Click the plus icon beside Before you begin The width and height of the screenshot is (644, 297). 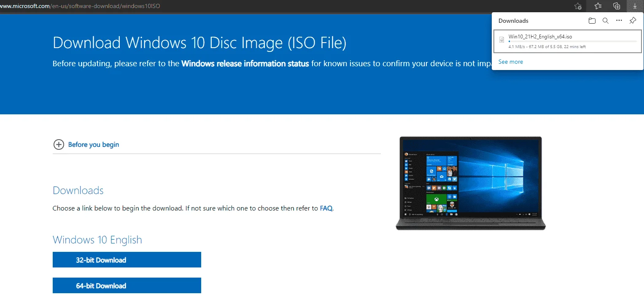click(59, 145)
